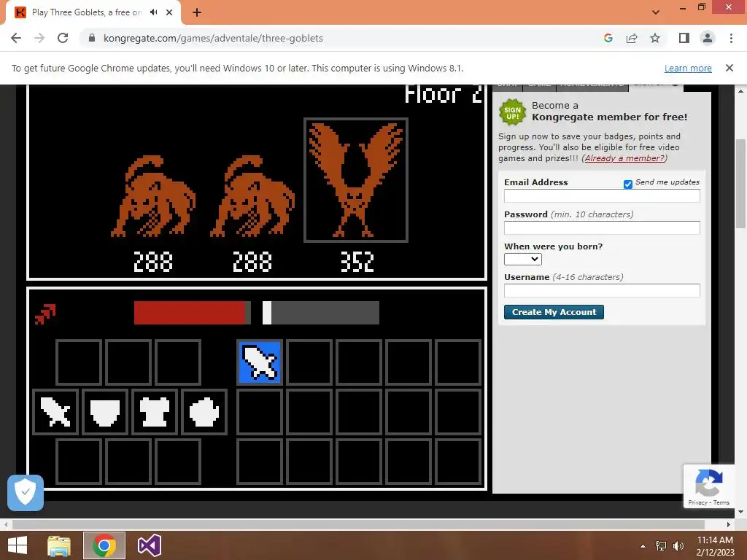Click the Chrome taskbar icon
This screenshot has height=560, width=747.
(104, 545)
